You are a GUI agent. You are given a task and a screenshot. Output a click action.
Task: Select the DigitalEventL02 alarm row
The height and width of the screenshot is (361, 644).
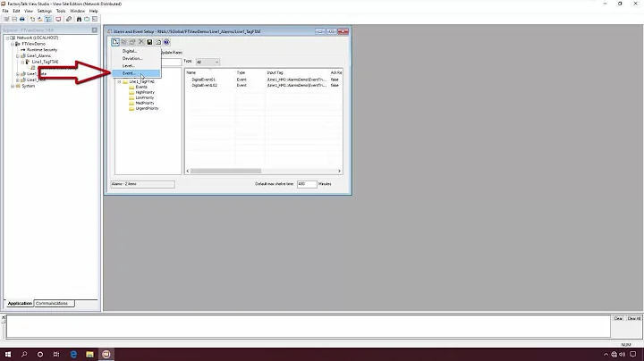[263, 85]
